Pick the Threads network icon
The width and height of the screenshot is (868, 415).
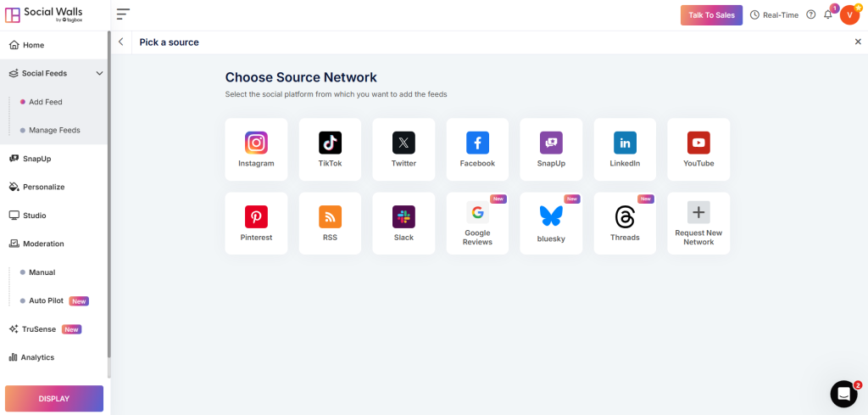point(625,216)
